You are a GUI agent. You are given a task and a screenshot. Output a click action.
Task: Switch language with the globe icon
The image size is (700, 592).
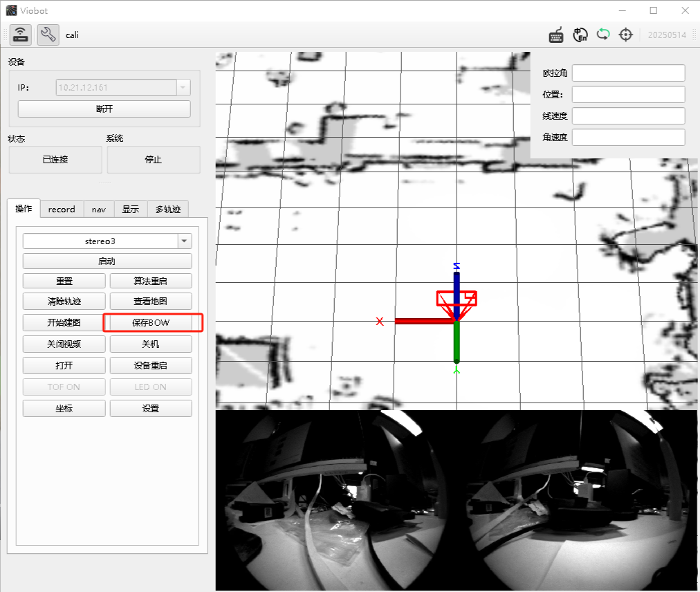[x=580, y=35]
